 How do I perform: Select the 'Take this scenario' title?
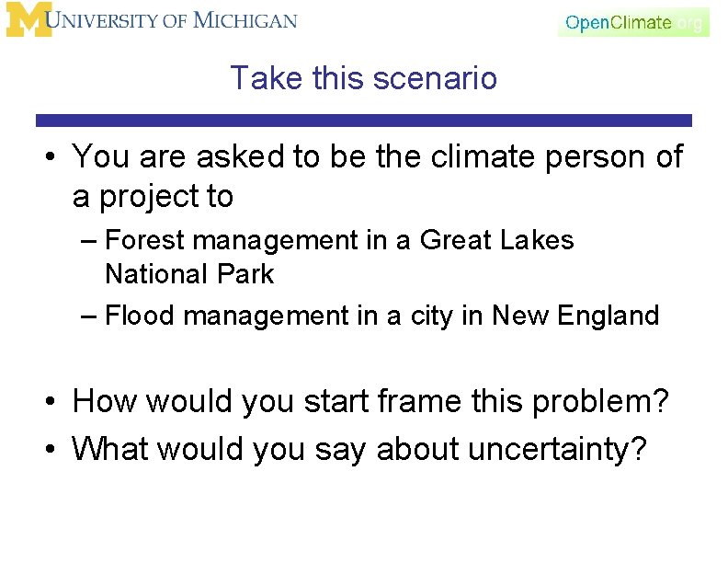[x=363, y=77]
